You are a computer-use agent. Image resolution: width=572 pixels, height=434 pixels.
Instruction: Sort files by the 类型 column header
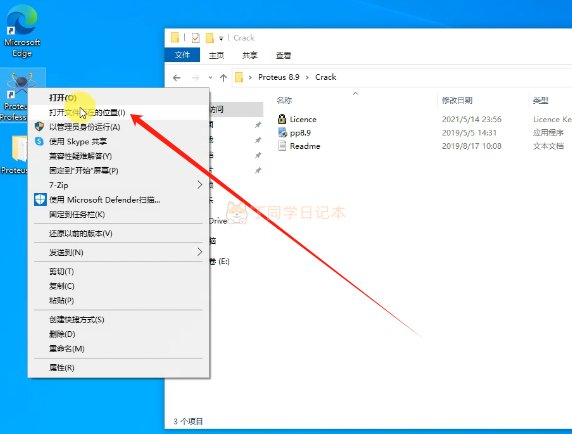[541, 101]
